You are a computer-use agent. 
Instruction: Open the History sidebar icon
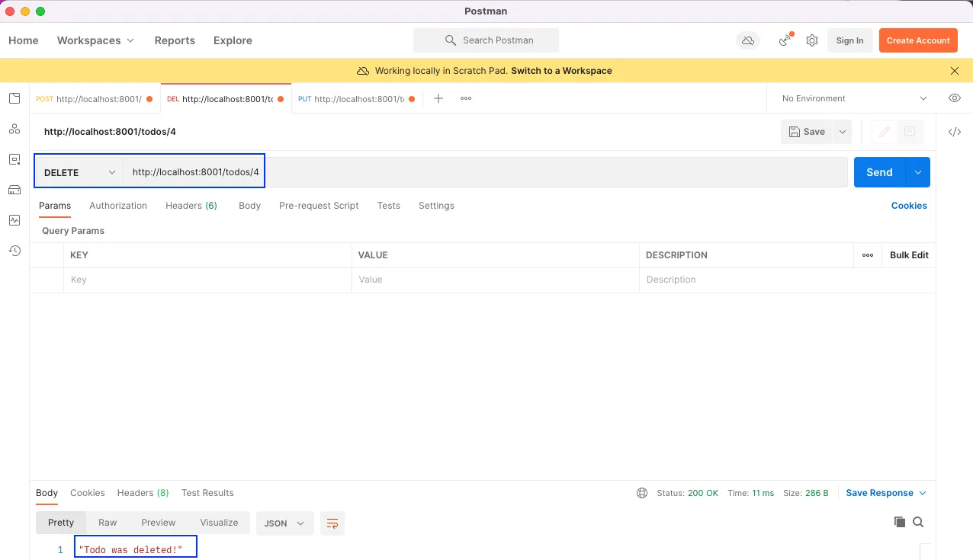coord(14,251)
